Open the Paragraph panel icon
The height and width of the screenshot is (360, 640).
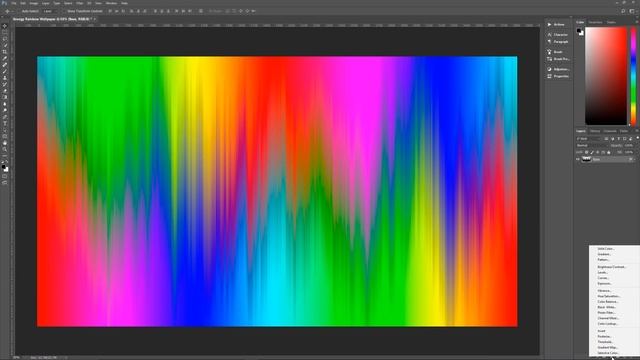tap(549, 42)
